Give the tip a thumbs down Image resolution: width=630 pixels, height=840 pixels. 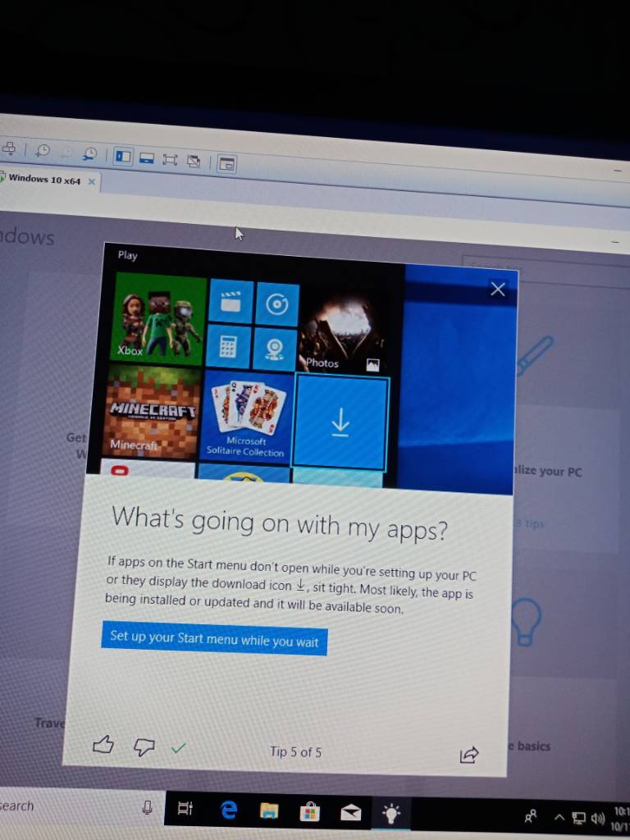[144, 746]
